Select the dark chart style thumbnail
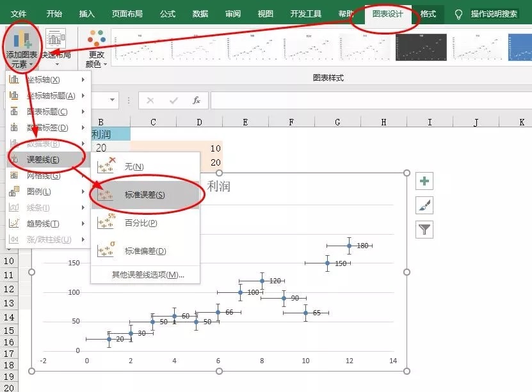 pyautogui.click(x=421, y=47)
